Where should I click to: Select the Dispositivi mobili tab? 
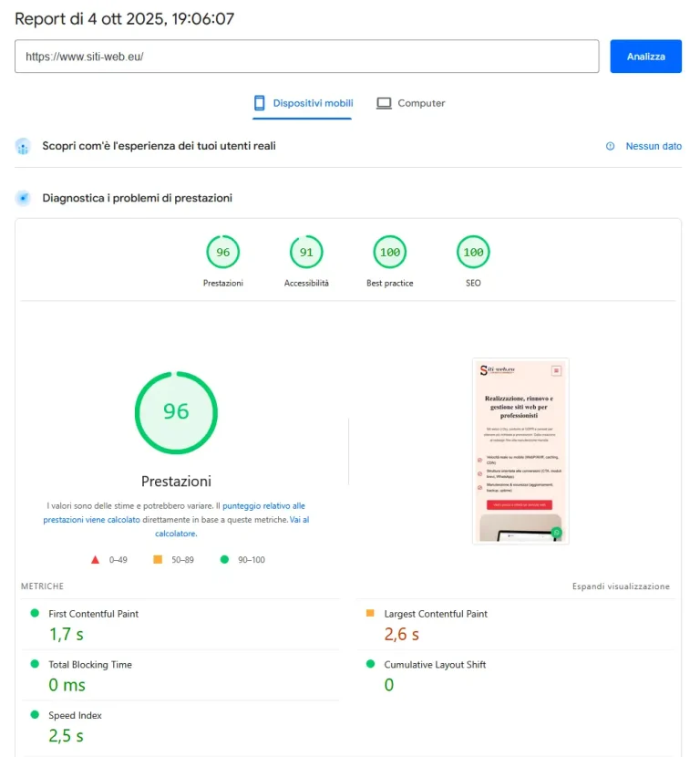pyautogui.click(x=303, y=103)
